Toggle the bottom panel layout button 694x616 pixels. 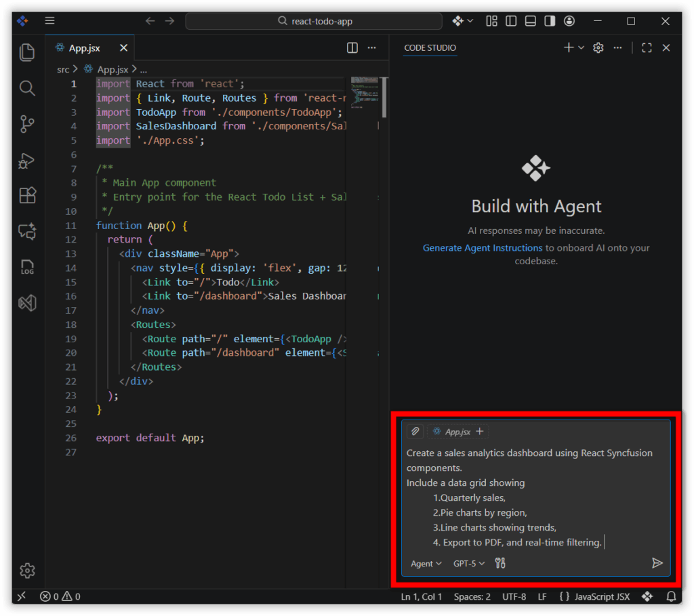[530, 21]
